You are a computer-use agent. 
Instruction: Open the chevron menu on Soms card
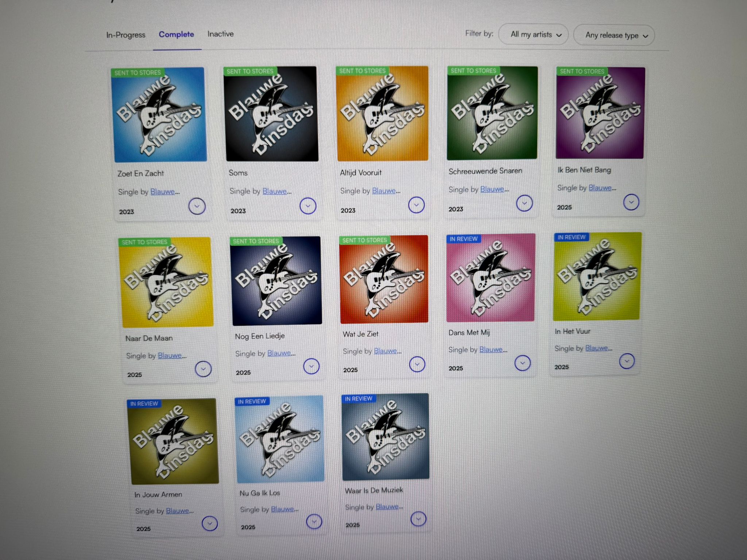click(x=308, y=206)
